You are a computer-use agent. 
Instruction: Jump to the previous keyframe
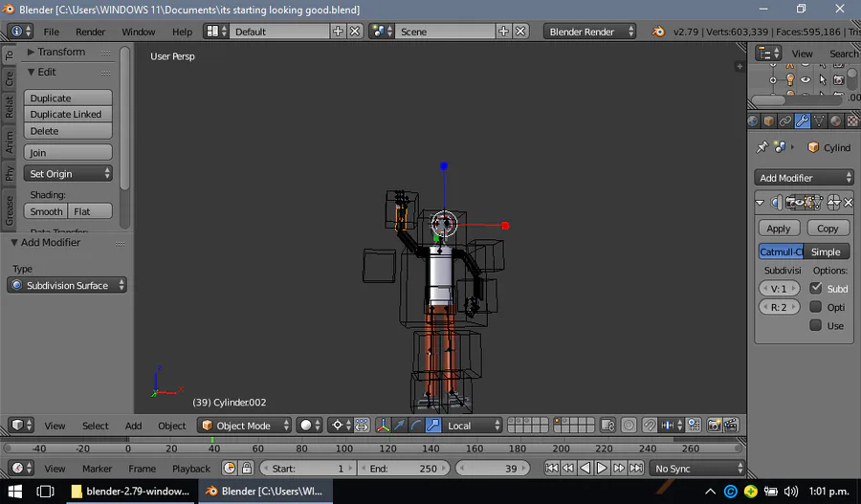coord(568,469)
